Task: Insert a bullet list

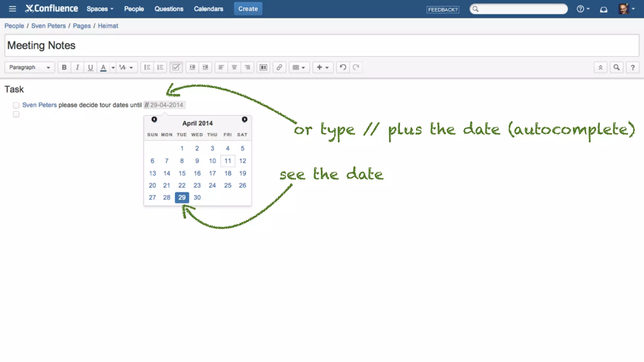Action: pyautogui.click(x=147, y=67)
